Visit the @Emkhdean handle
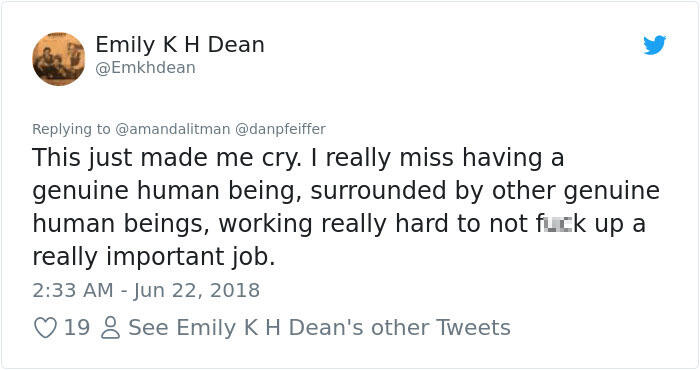The height and width of the screenshot is (370, 700). (146, 68)
